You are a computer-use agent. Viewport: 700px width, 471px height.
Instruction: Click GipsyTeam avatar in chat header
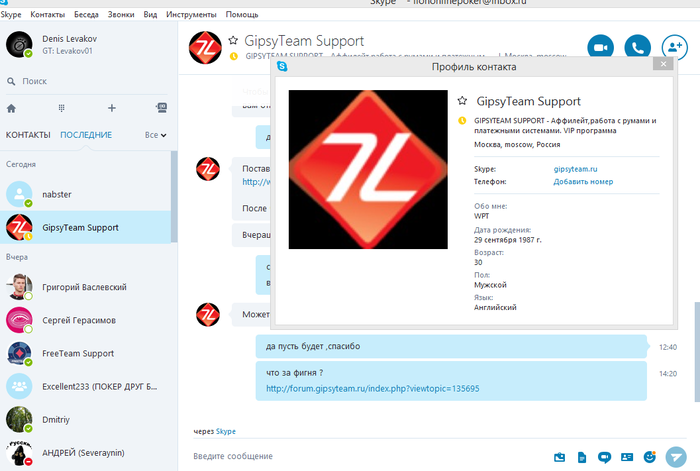[205, 47]
